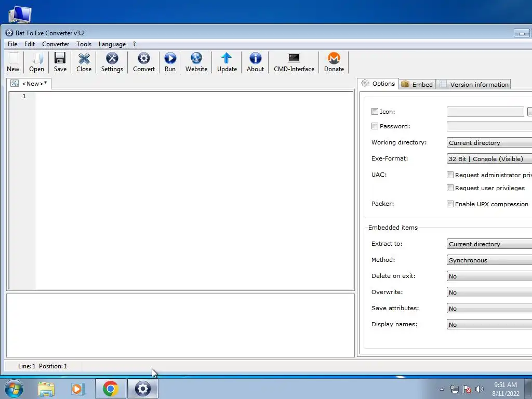Click Bat To Exe Converter taskbar button
This screenshot has width=532, height=399.
tap(143, 389)
